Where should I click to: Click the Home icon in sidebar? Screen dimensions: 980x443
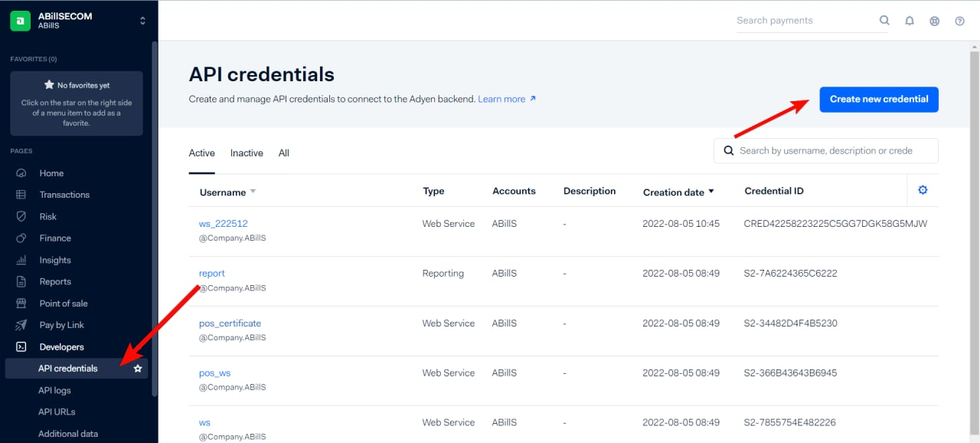21,173
